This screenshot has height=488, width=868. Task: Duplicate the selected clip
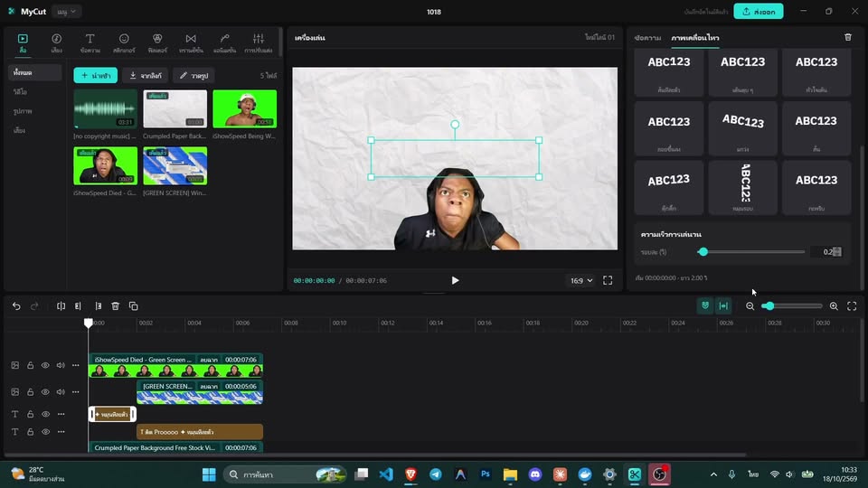click(x=134, y=306)
